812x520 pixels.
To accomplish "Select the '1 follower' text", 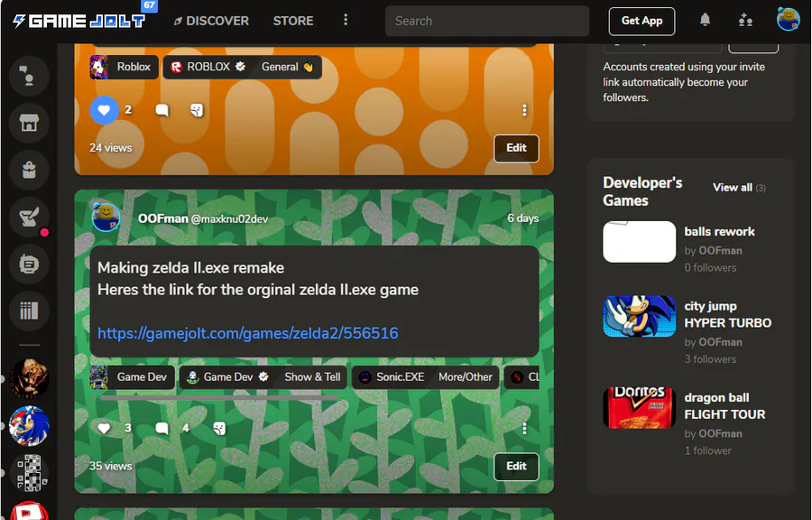I will (708, 450).
